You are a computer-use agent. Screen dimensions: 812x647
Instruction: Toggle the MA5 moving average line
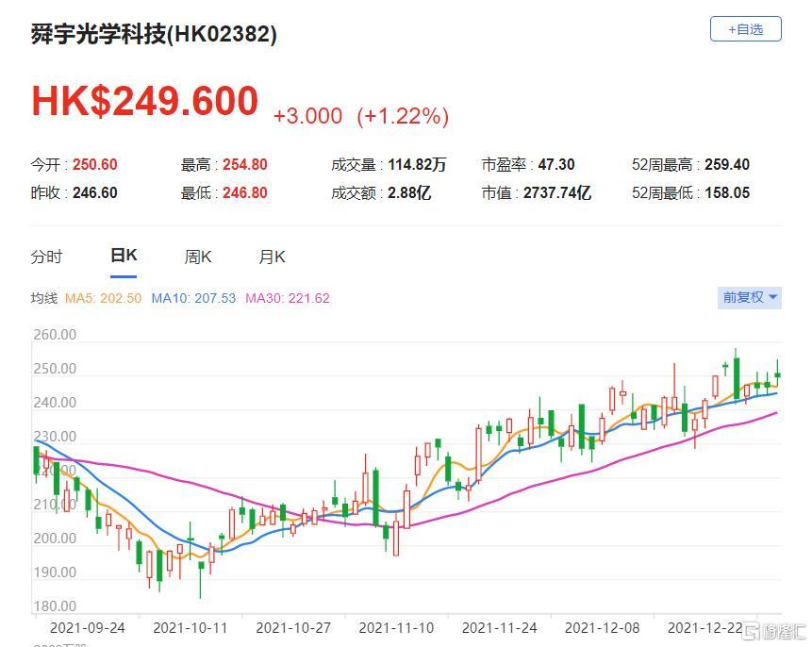tap(103, 298)
